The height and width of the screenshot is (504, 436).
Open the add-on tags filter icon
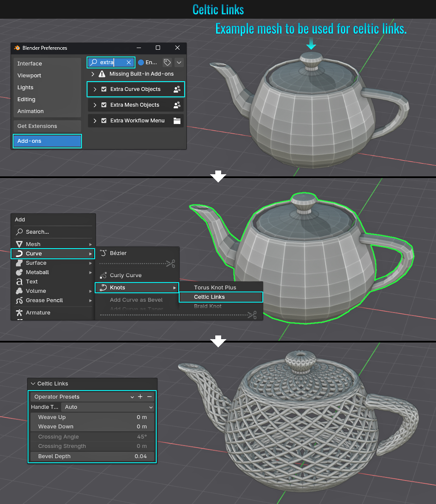coord(167,62)
